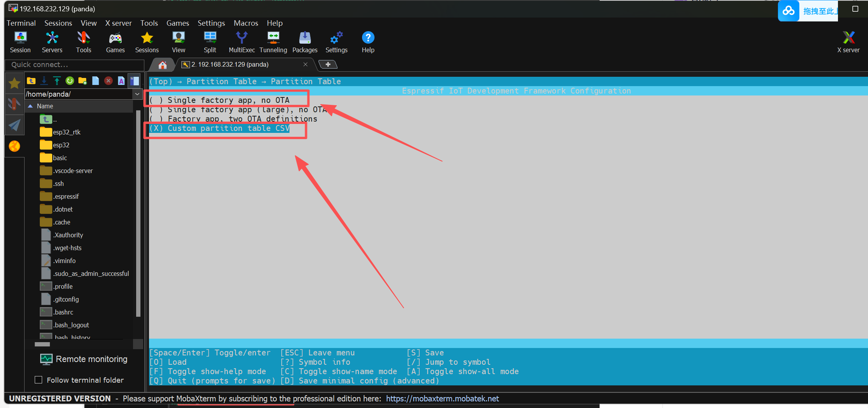Click the home tab icon
Viewport: 868px width, 408px height.
[163, 65]
